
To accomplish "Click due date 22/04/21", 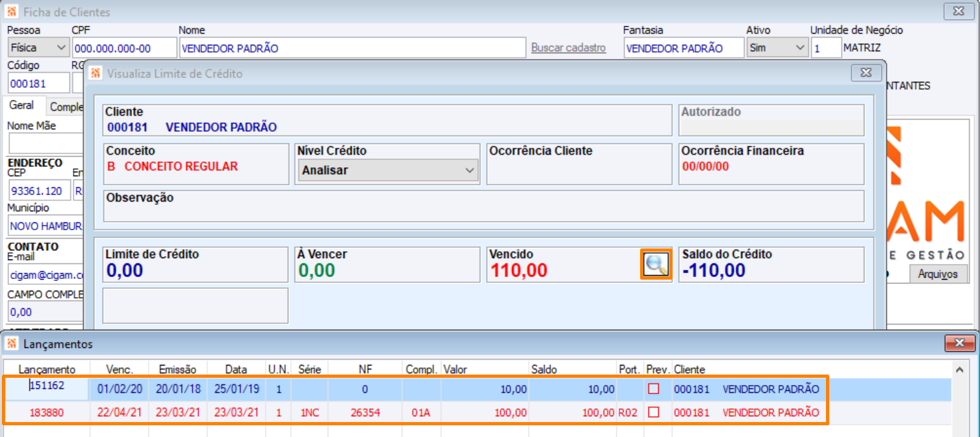I will [119, 412].
